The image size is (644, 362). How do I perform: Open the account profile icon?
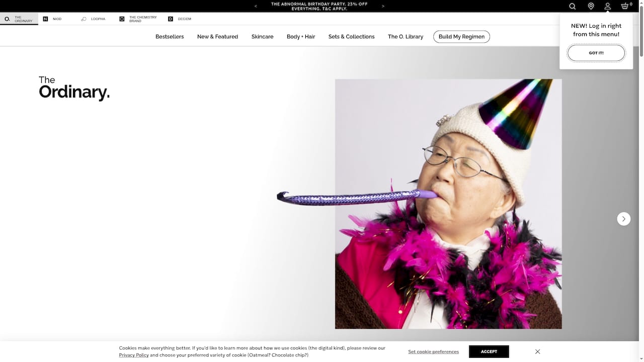click(607, 6)
